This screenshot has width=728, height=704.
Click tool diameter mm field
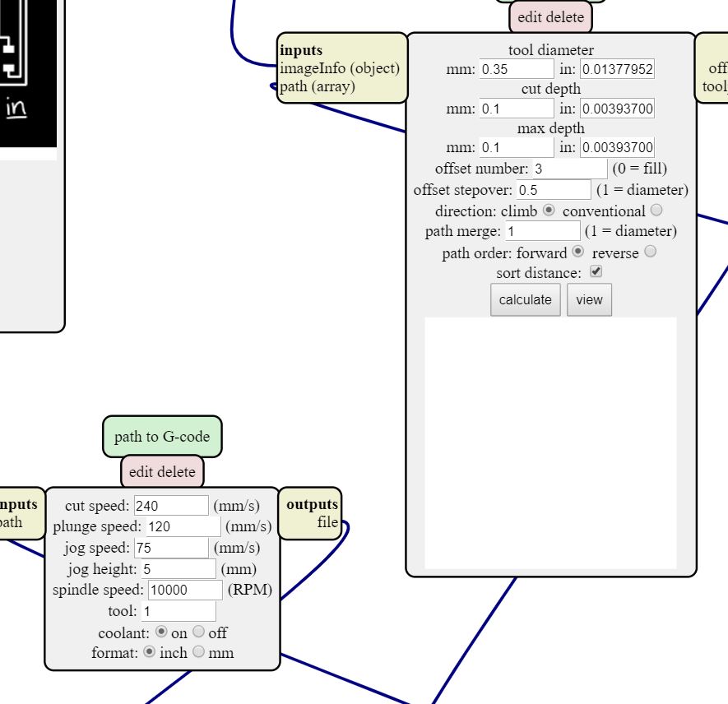click(517, 69)
